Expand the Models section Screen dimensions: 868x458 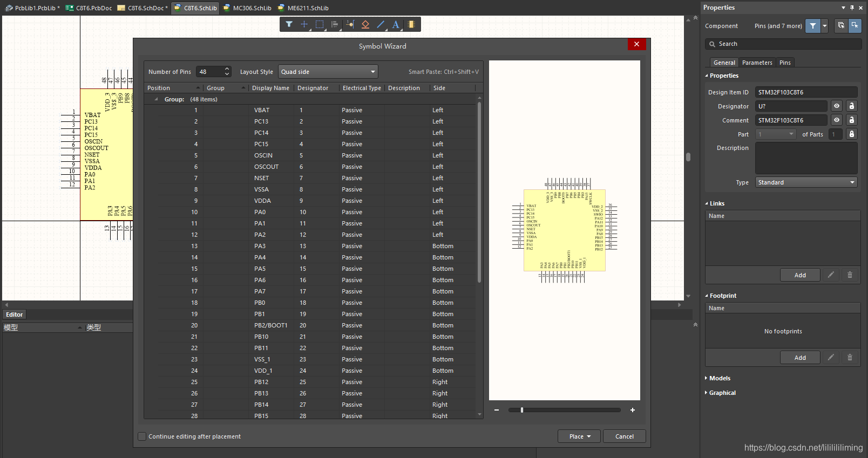pyautogui.click(x=719, y=378)
